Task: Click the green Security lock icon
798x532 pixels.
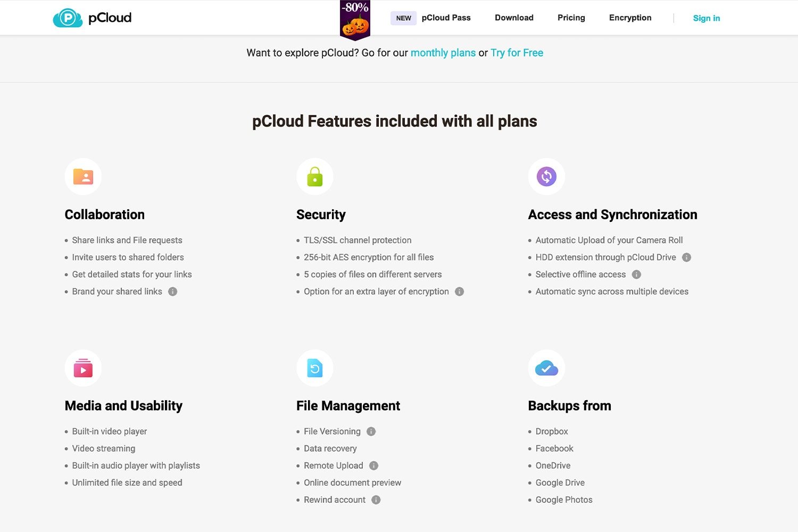Action: click(315, 177)
